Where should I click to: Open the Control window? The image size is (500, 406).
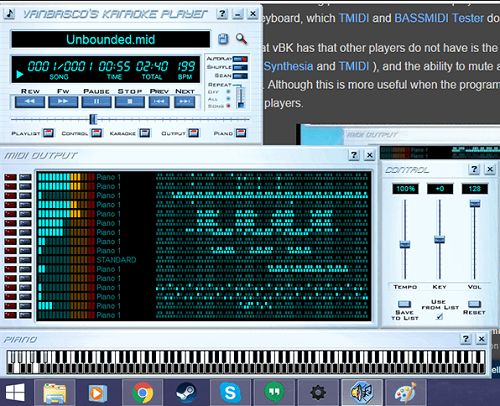coord(97,133)
